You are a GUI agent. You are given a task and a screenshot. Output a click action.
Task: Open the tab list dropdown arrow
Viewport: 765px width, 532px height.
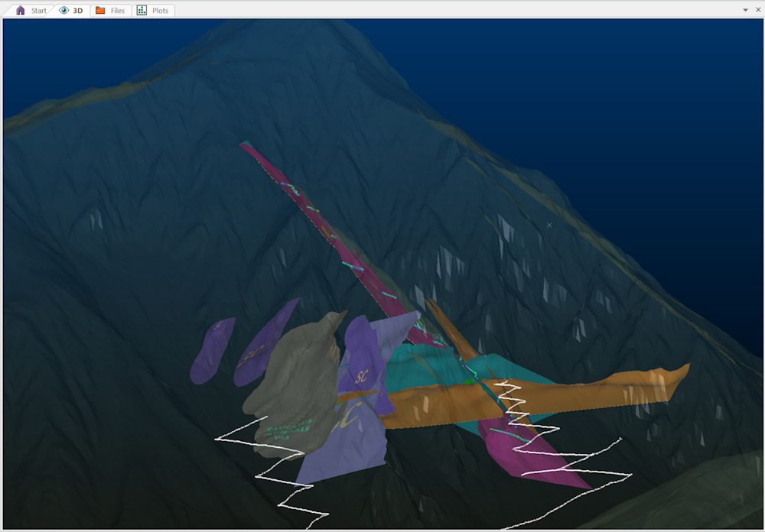(745, 10)
